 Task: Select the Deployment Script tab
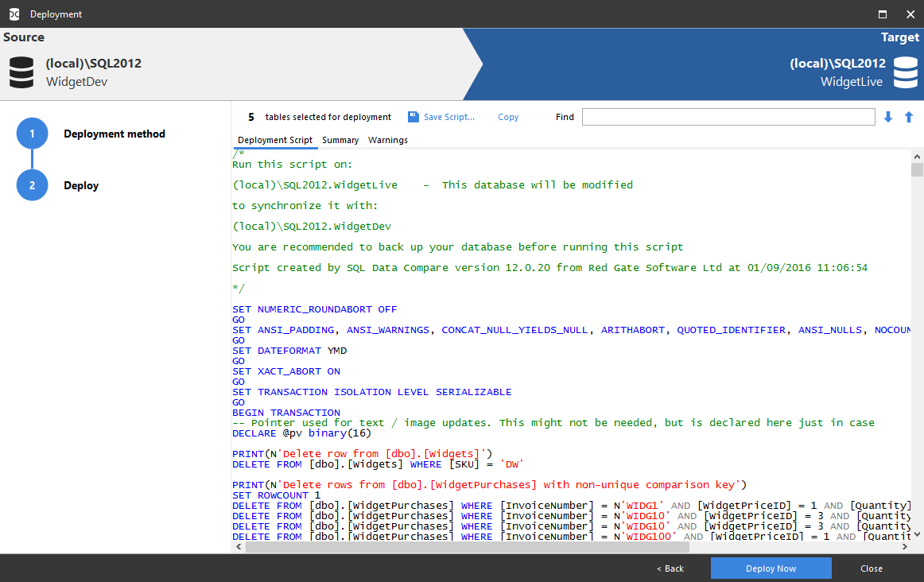(275, 140)
